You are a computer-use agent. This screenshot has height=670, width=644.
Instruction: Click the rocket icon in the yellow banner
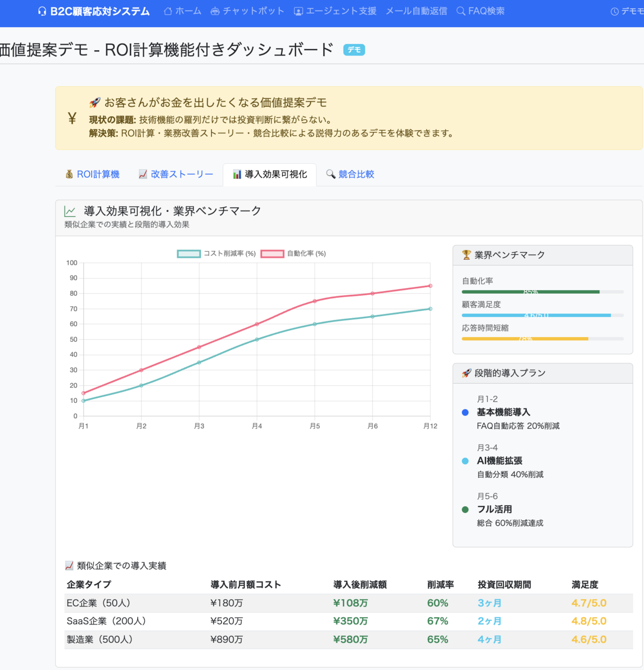(x=95, y=103)
